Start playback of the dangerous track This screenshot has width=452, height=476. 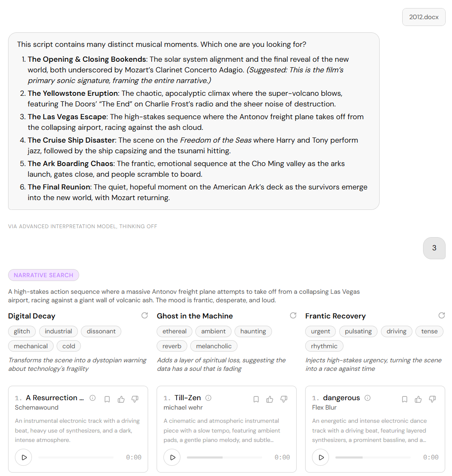(x=320, y=457)
